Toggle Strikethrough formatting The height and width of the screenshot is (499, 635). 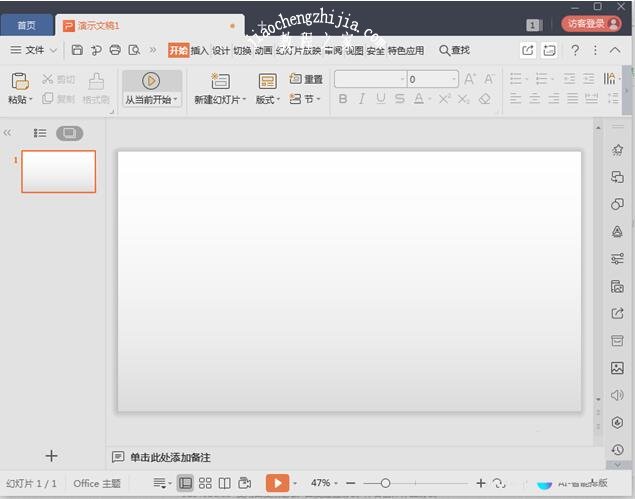click(400, 98)
